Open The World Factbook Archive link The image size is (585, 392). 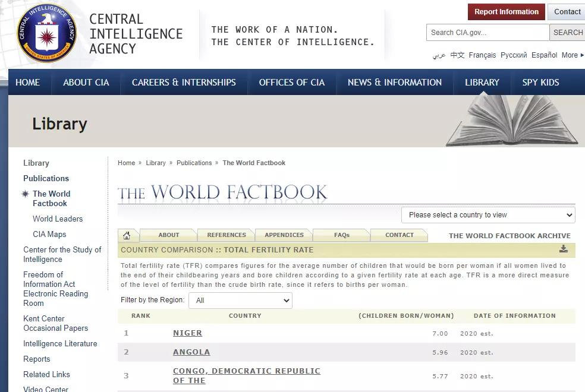click(x=509, y=236)
